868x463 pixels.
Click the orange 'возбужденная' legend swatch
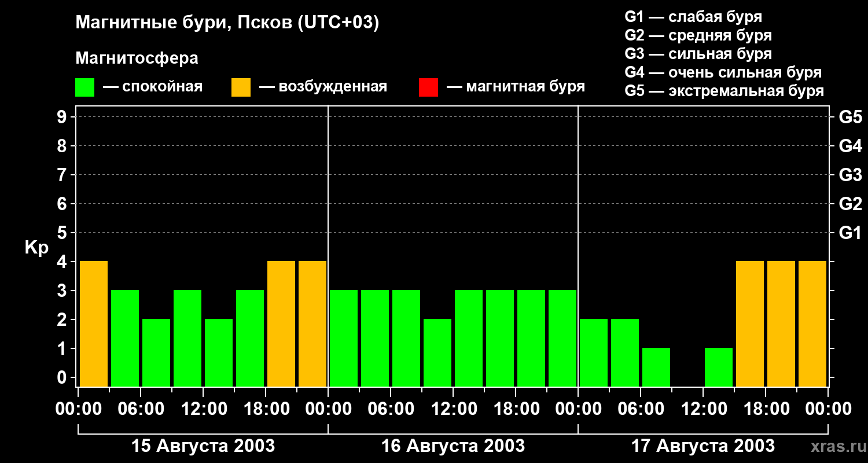pos(241,87)
